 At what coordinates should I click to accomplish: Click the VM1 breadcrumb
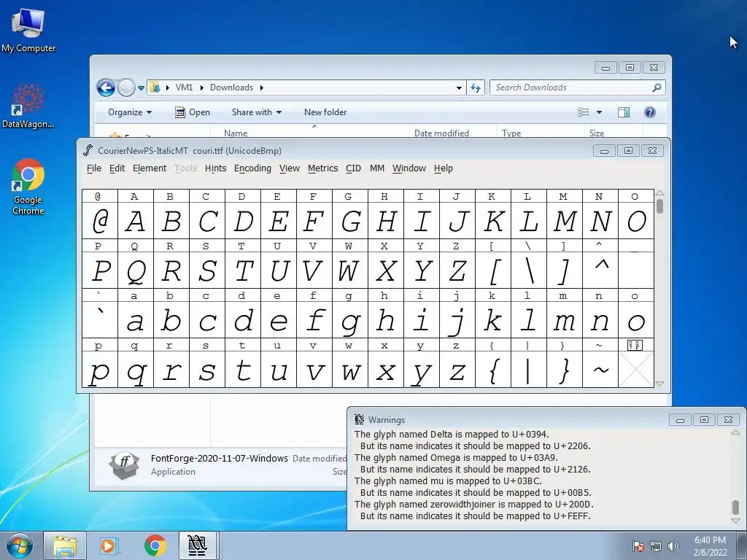[184, 87]
